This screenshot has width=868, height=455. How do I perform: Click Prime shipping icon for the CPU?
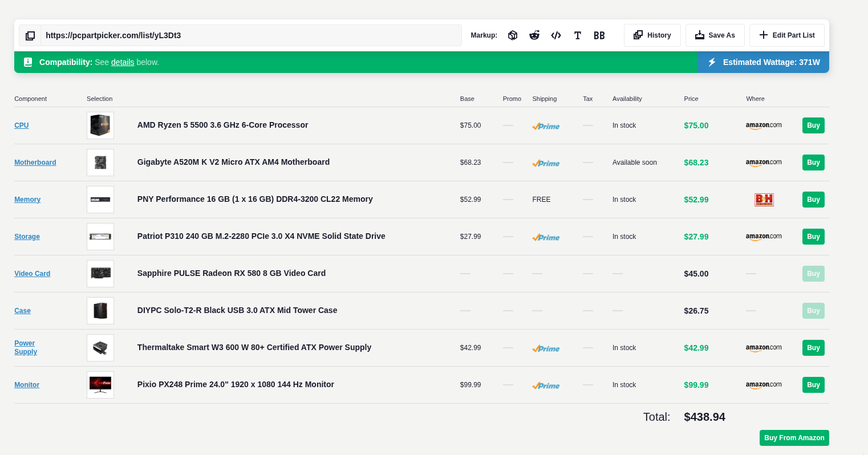[x=546, y=126]
